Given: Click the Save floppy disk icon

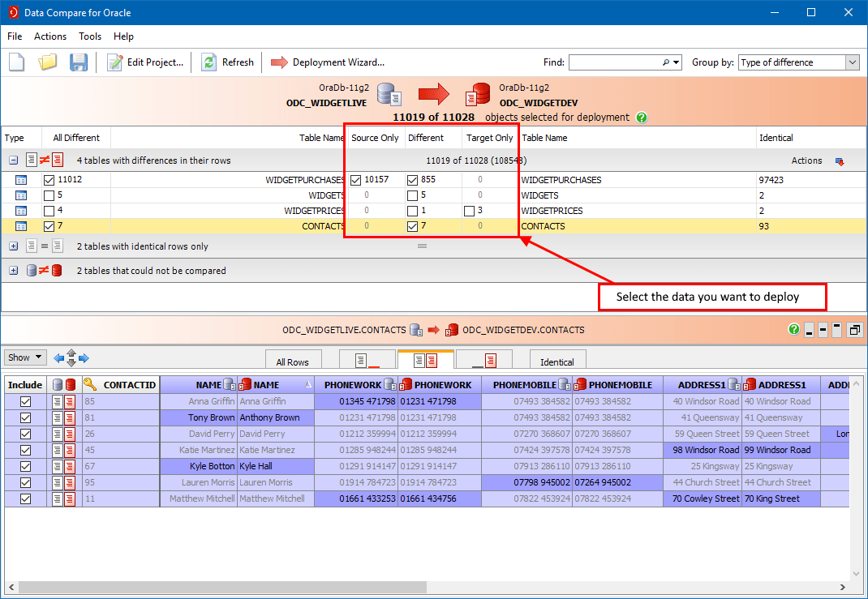Looking at the screenshot, I should pyautogui.click(x=78, y=62).
